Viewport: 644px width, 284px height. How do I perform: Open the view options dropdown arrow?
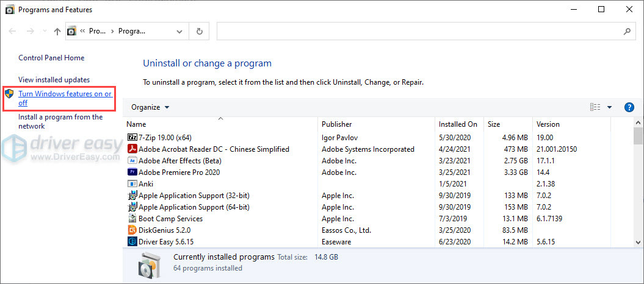pos(609,107)
